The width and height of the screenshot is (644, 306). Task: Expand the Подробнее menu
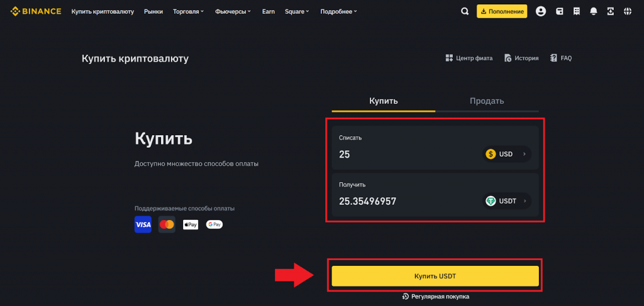[338, 11]
